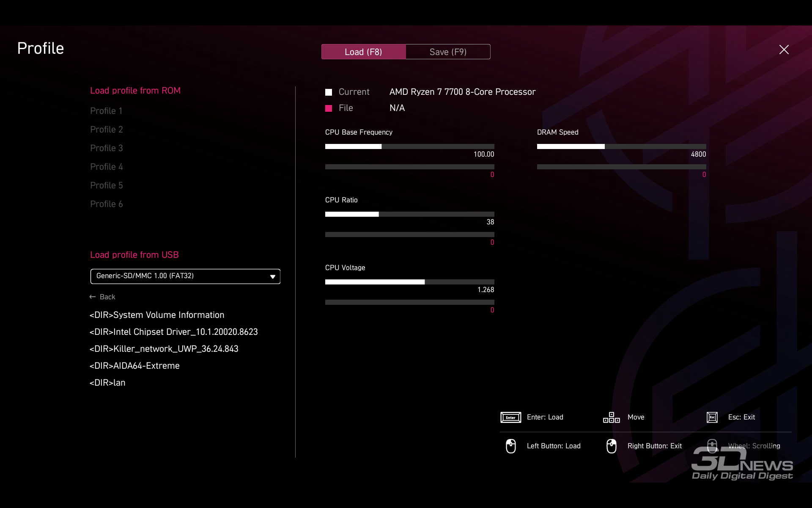Click the Load profile from ROM heading
Screen dimensions: 812x508
pos(135,91)
